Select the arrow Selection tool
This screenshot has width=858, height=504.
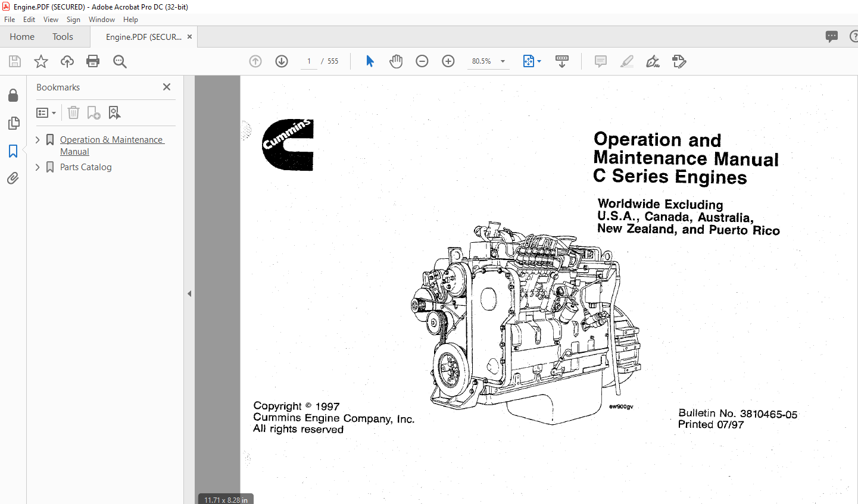click(x=370, y=61)
